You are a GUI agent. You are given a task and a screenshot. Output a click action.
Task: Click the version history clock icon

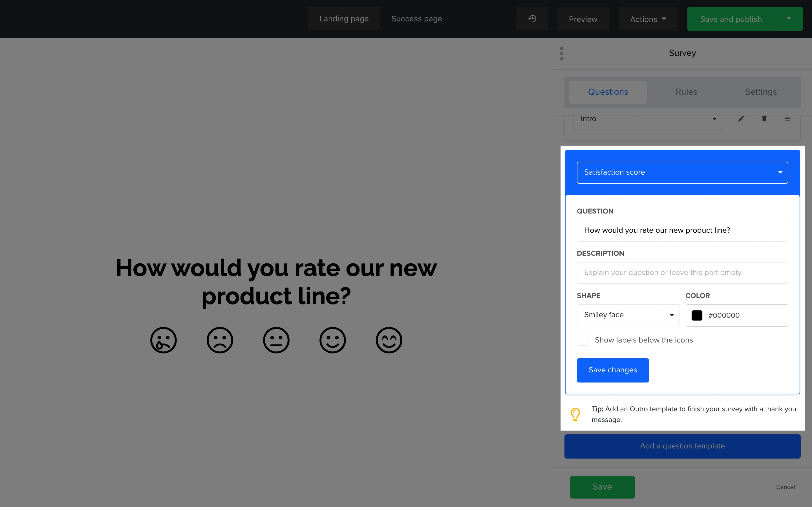(532, 19)
